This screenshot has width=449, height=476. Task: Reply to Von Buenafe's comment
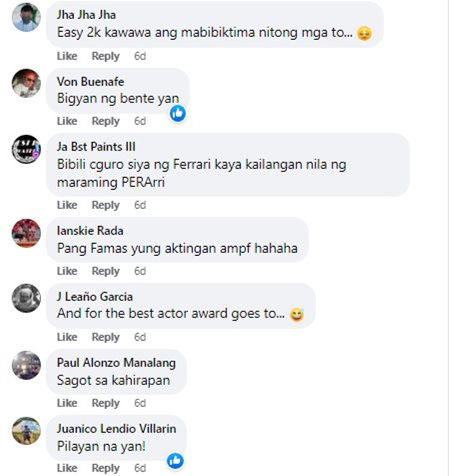tap(105, 121)
